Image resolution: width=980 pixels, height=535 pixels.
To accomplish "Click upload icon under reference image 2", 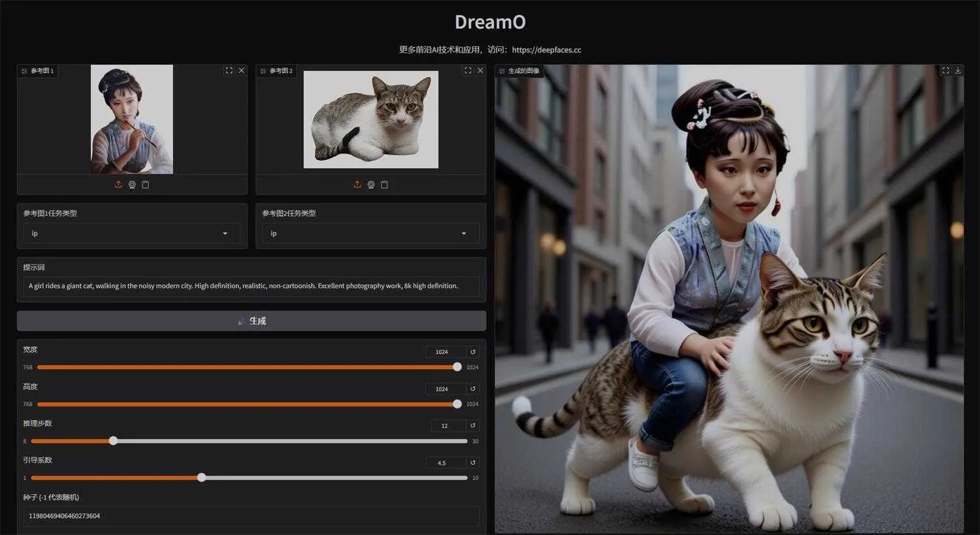I will [x=357, y=184].
